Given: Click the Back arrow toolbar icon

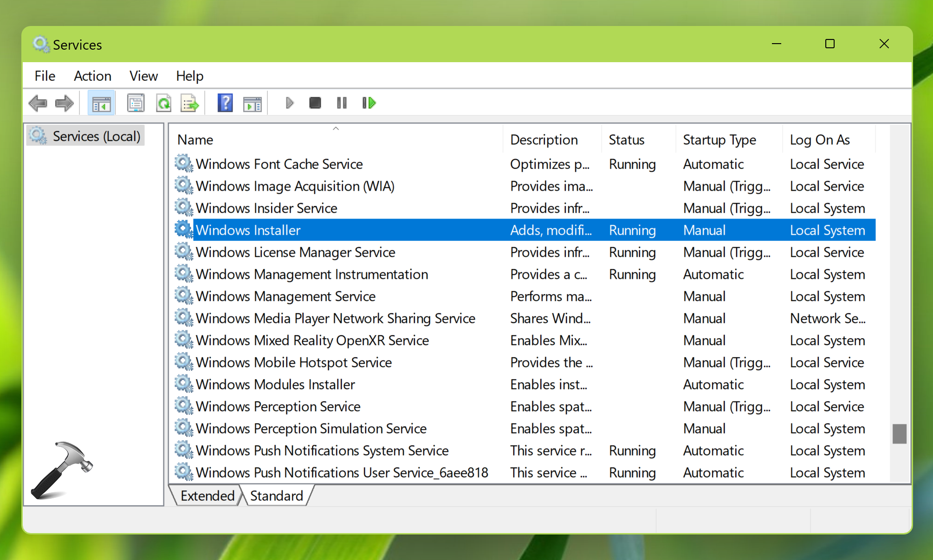Looking at the screenshot, I should [x=38, y=103].
